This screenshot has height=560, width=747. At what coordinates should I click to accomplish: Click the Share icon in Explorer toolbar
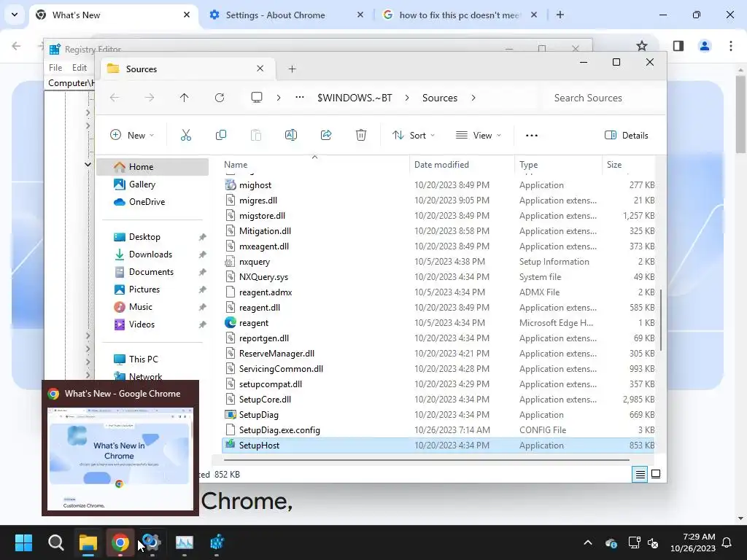(326, 135)
